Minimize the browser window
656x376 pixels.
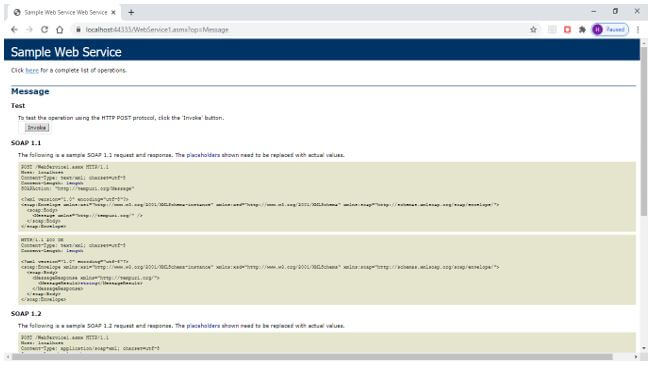594,12
